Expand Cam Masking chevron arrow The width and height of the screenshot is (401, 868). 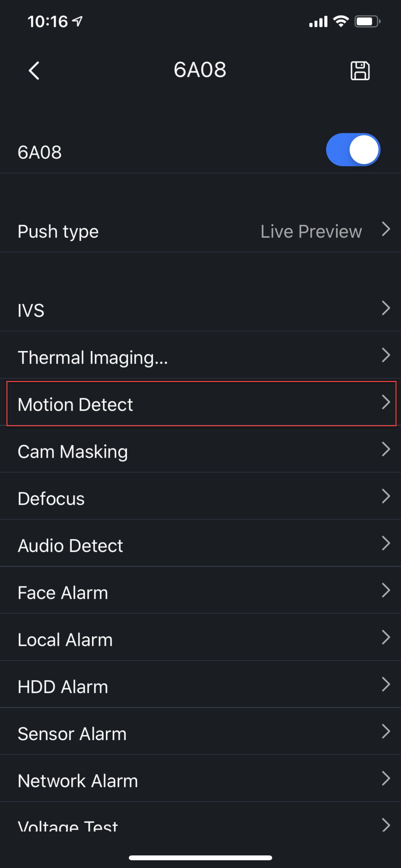386,449
